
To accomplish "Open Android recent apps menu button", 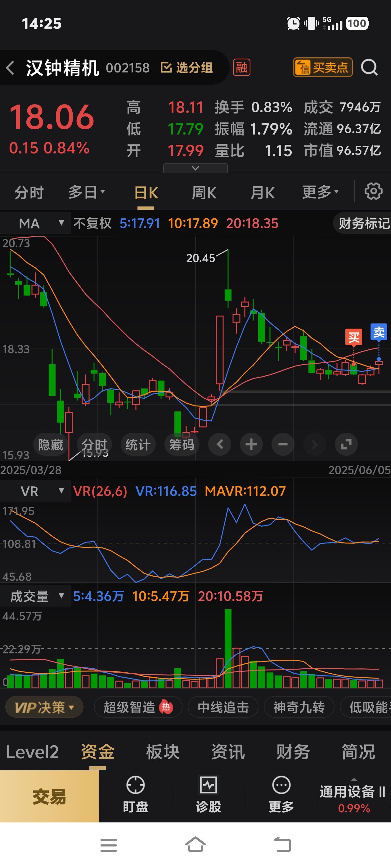I will click(108, 845).
